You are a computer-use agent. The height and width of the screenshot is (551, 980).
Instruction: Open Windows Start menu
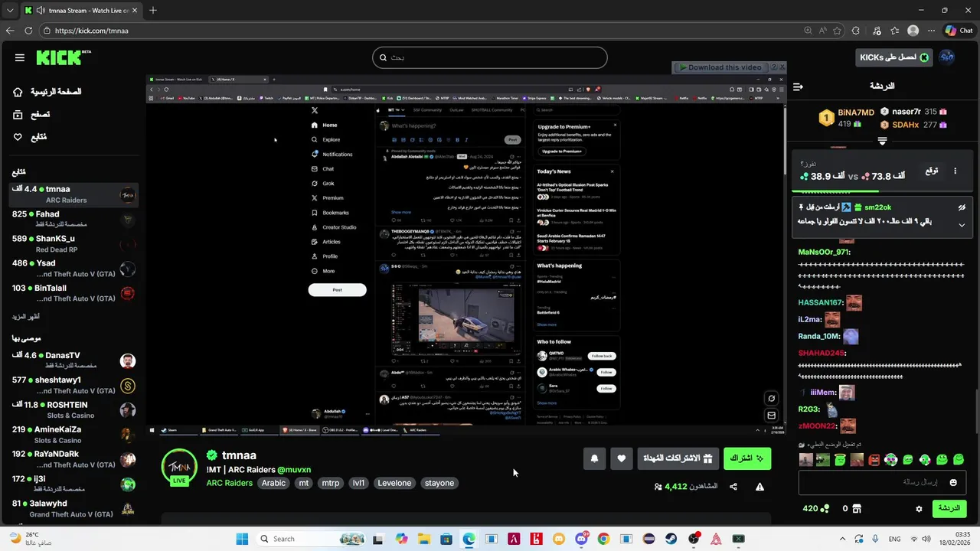pos(242,539)
